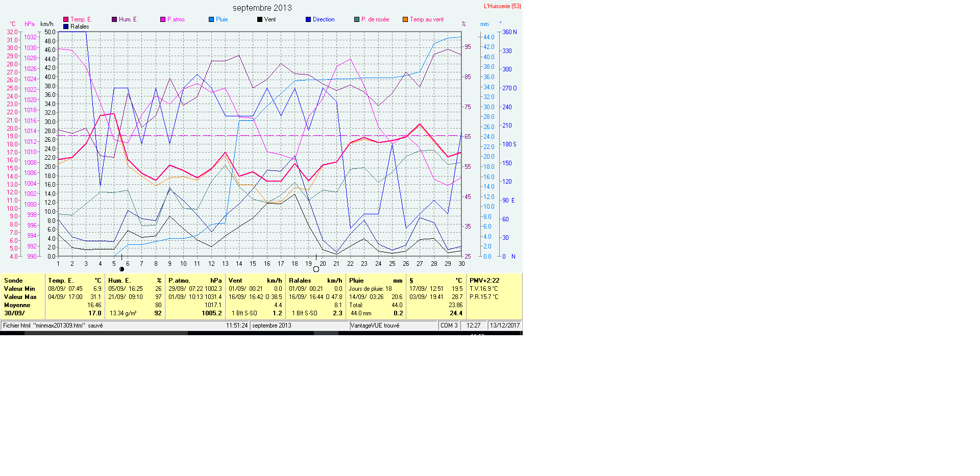Click the 'mm' rain axis unit label
This screenshot has height=476, width=980.
pos(484,24)
